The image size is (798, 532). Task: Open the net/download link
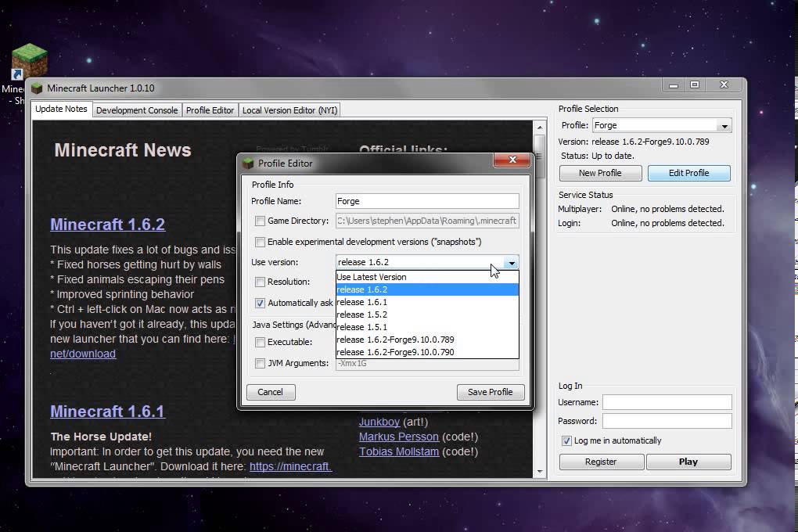pyautogui.click(x=82, y=354)
